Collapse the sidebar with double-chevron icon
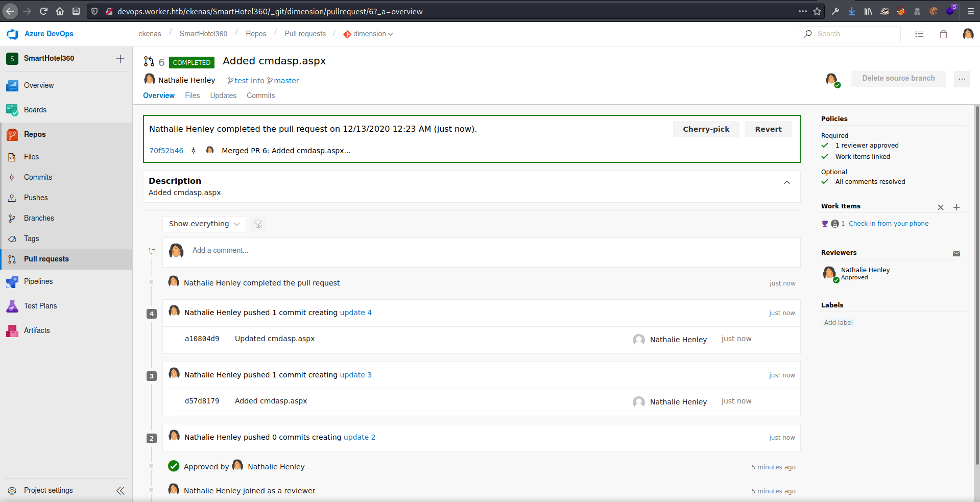The width and height of the screenshot is (980, 502). tap(121, 491)
